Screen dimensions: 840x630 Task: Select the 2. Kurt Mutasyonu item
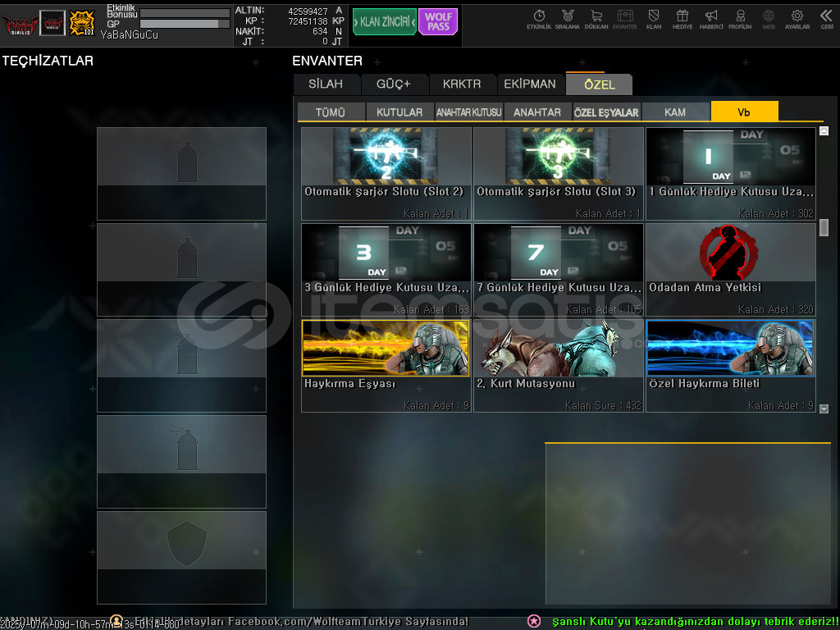559,365
